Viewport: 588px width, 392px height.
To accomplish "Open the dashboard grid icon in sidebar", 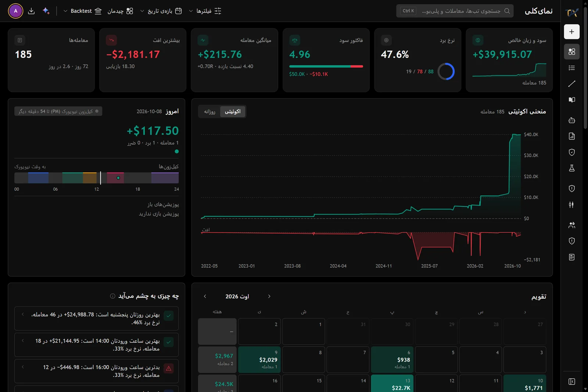I will [x=571, y=52].
